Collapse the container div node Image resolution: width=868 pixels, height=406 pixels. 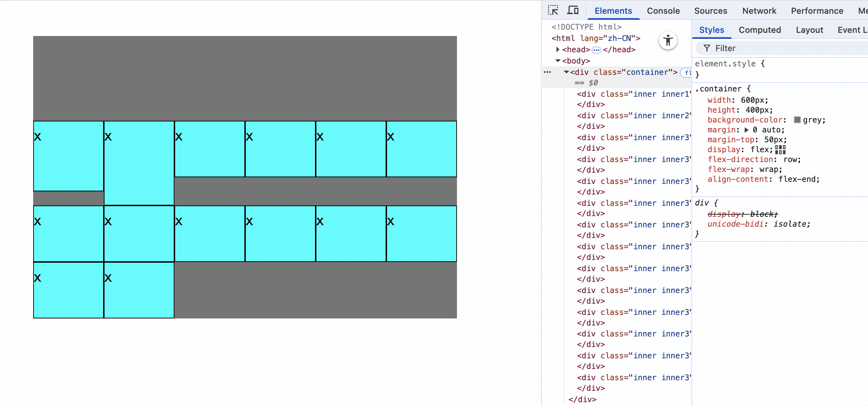coord(566,72)
